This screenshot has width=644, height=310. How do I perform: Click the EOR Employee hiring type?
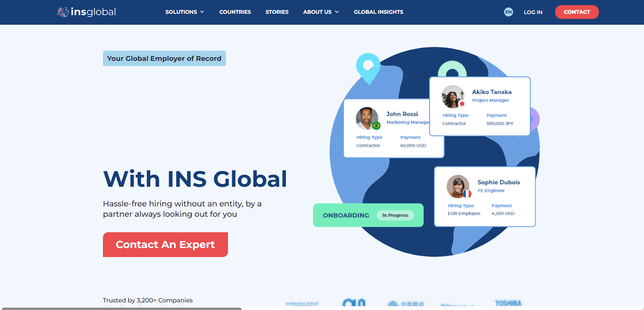pos(464,214)
